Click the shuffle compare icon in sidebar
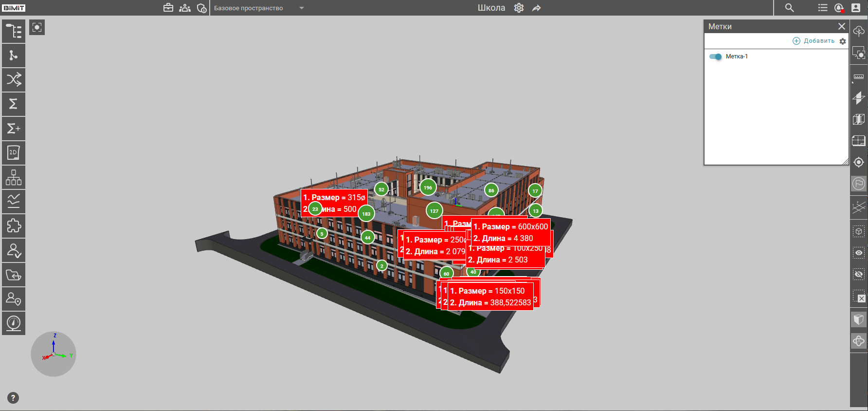868x411 pixels. [x=14, y=79]
